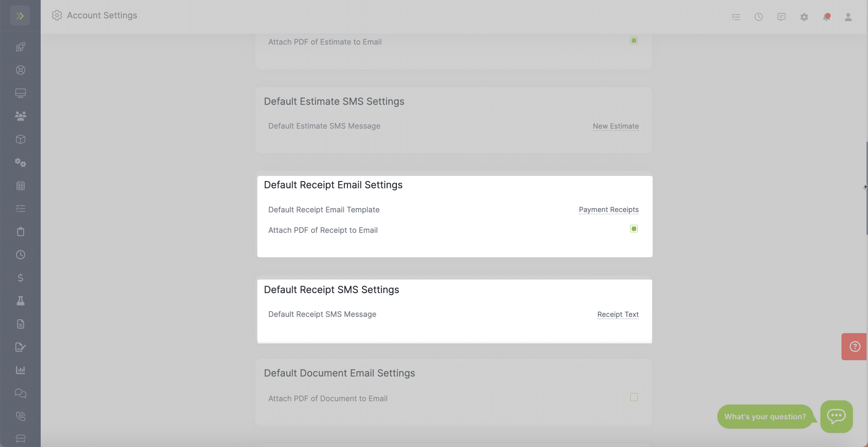
Task: Open the cube inventory icon in sidebar
Action: pyautogui.click(x=20, y=139)
